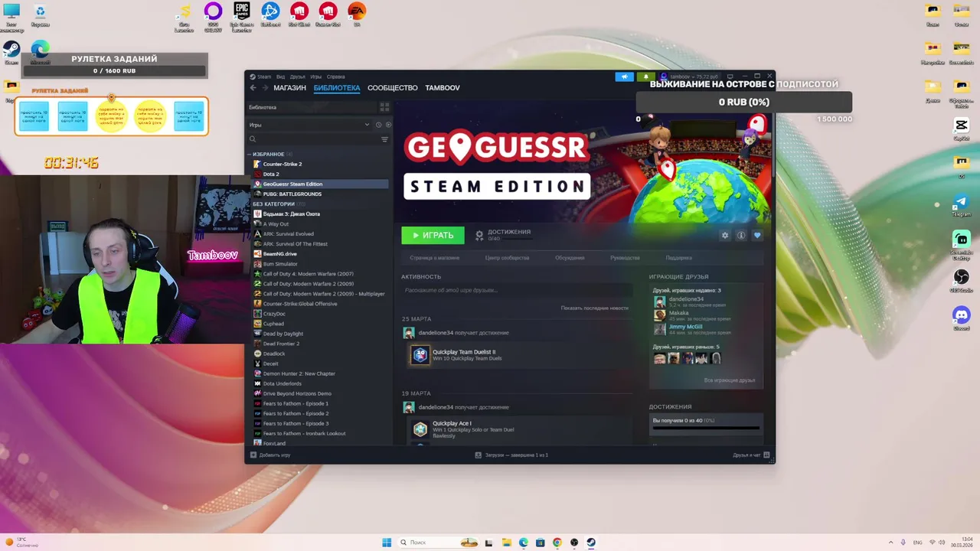Open Страница в магазине link

point(434,258)
